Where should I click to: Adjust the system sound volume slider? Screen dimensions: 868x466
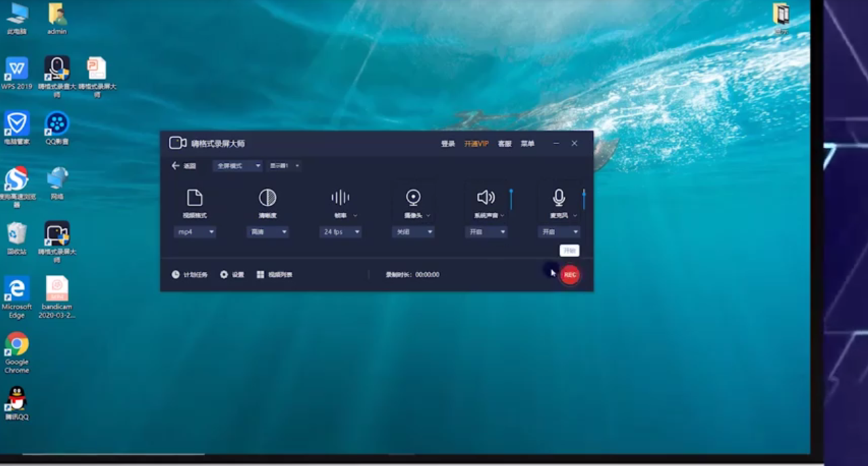[x=511, y=199]
